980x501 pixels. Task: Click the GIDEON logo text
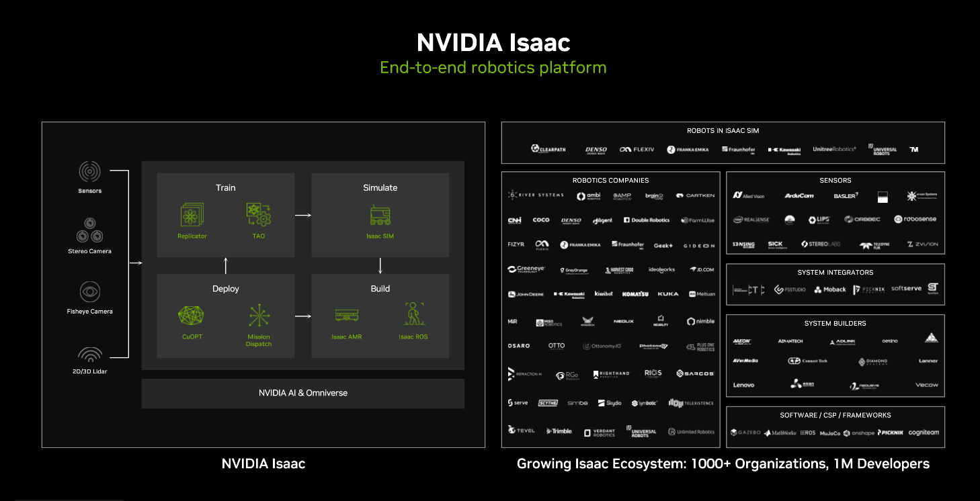point(699,246)
